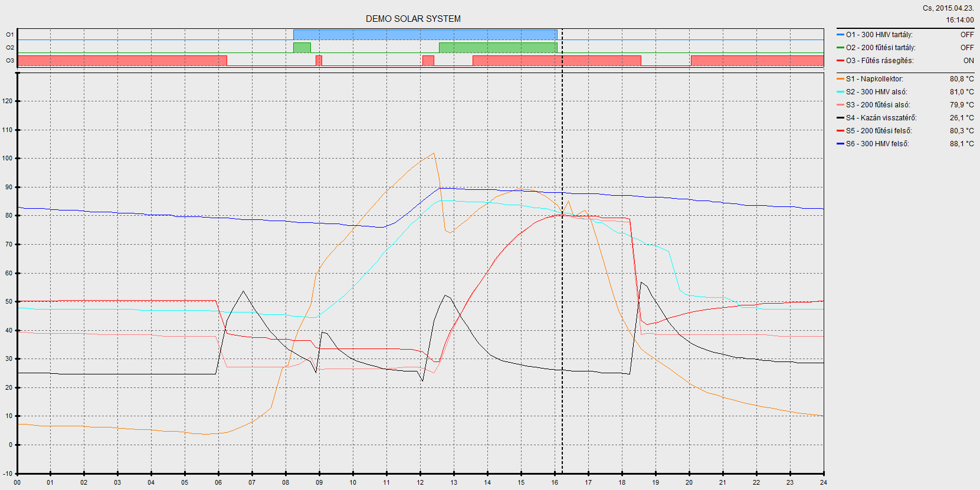Select the S1 - Napkollektor legend label

pos(874,79)
